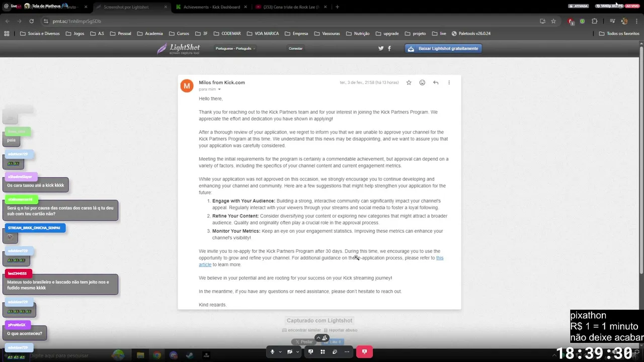Screen dimensions: 644x362
Task: Open Chrome in the taskbar
Action: coord(157,355)
